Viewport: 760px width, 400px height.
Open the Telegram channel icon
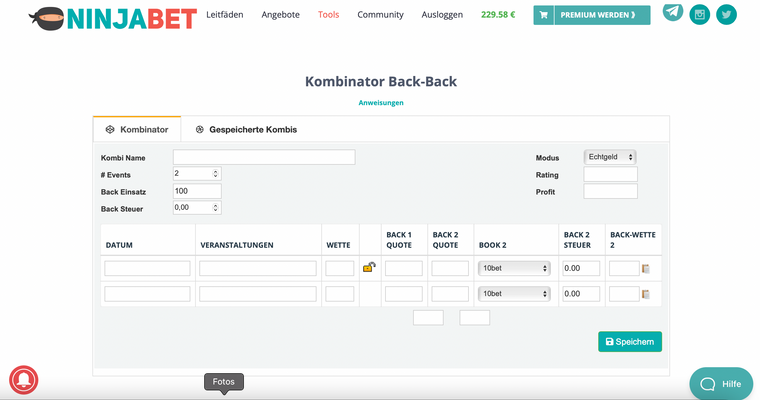[673, 12]
